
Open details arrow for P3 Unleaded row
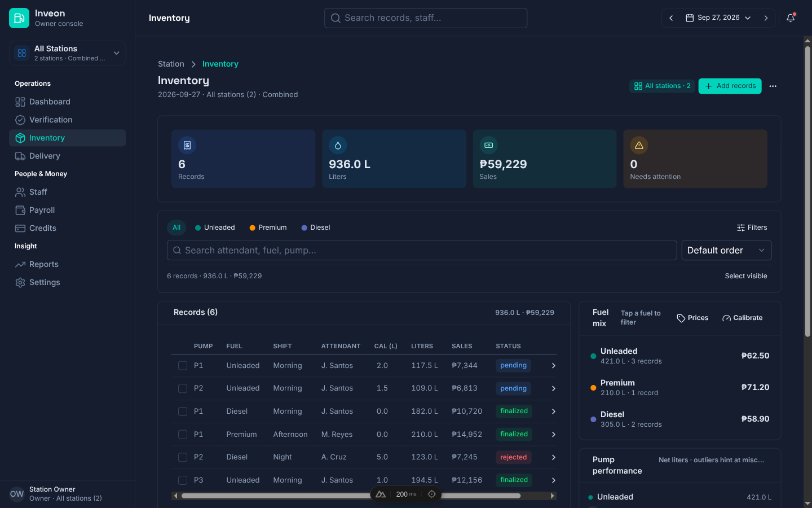(x=553, y=480)
